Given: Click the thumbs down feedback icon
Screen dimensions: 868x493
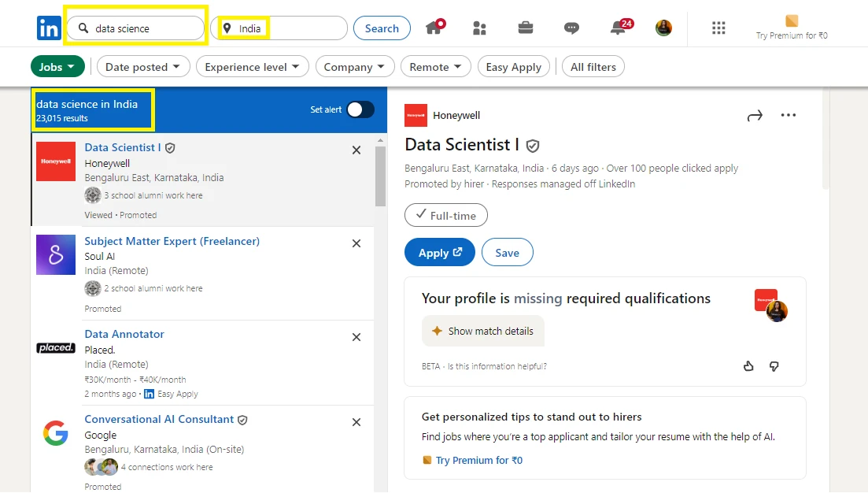Looking at the screenshot, I should coord(774,366).
